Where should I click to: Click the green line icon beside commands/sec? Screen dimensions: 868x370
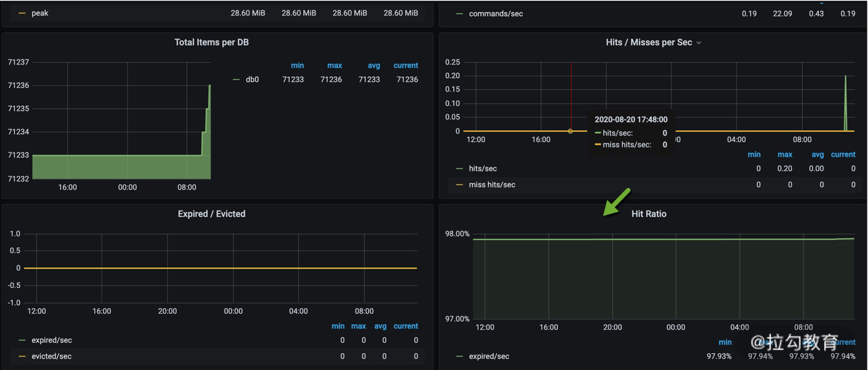coord(459,14)
